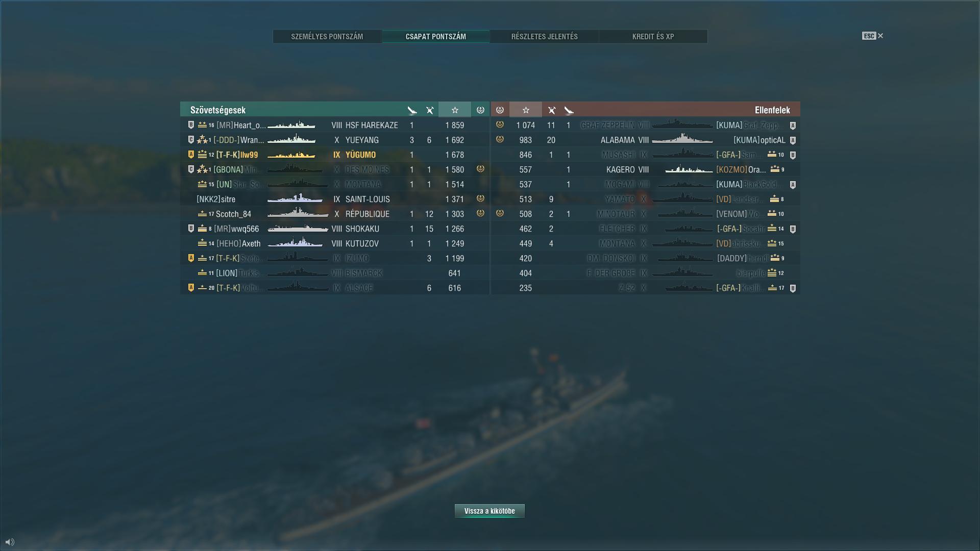The width and height of the screenshot is (980, 551).
Task: Close results screen with ESC X
Action: tap(873, 36)
